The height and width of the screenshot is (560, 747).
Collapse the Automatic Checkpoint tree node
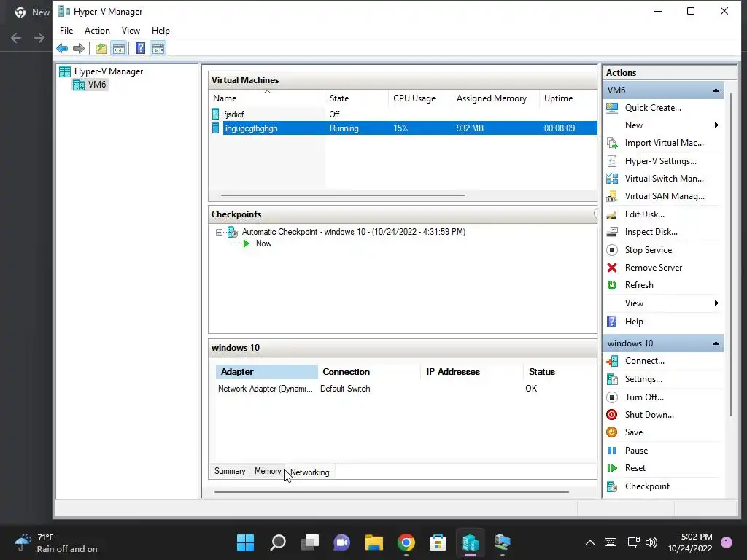tap(219, 233)
